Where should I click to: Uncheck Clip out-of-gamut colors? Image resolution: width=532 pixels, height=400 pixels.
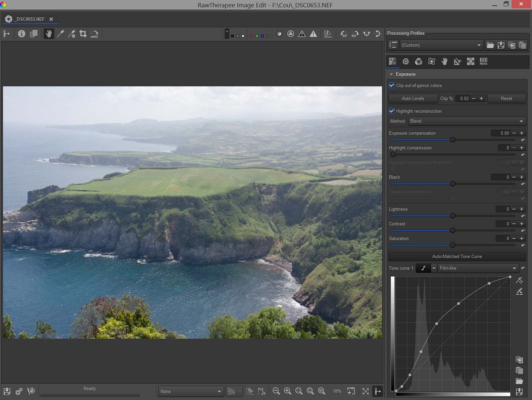click(x=392, y=85)
